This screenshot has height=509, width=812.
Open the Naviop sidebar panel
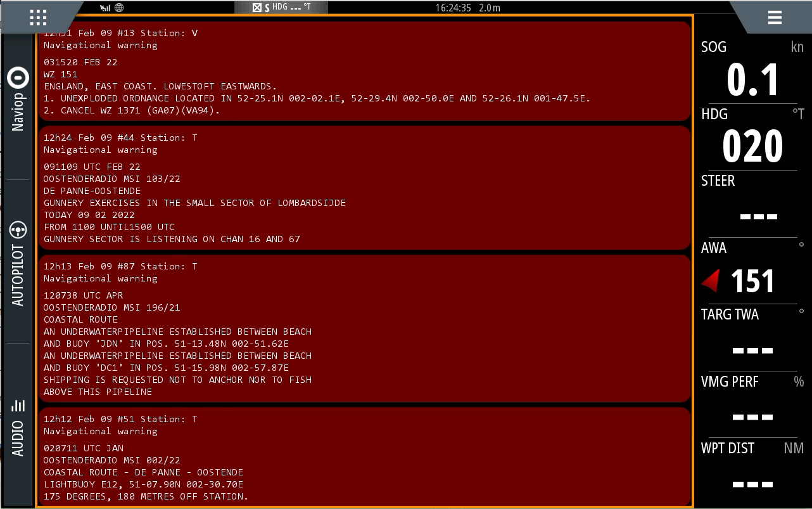click(18, 99)
